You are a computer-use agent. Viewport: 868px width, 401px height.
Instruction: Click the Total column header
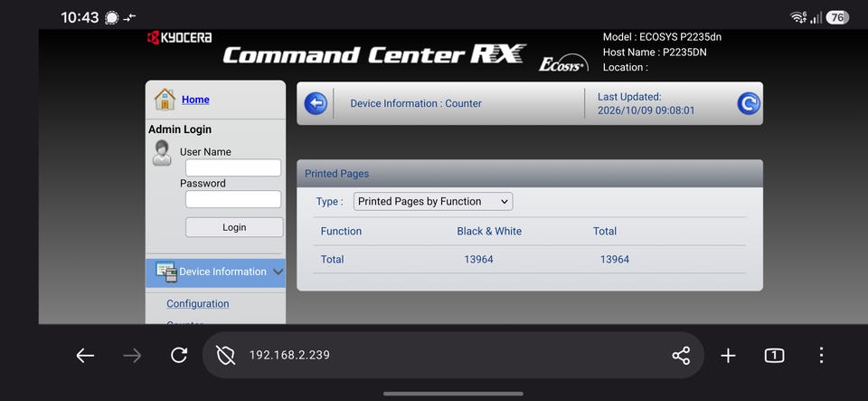tap(605, 231)
